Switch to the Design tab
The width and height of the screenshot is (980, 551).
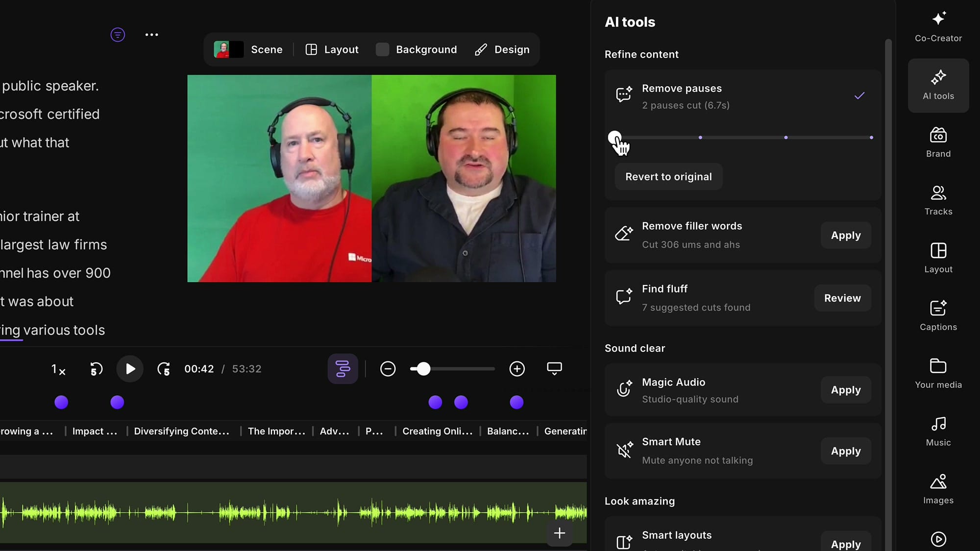click(503, 49)
